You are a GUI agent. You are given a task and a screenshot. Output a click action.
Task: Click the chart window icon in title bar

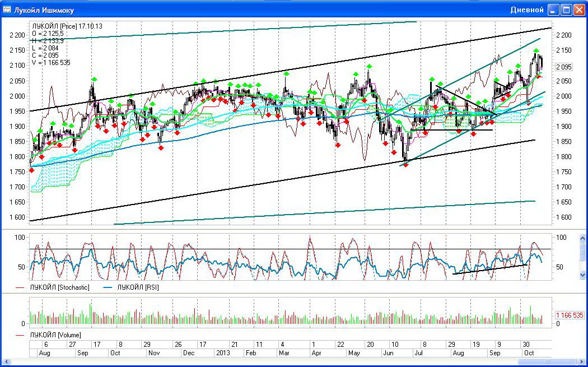6,10
